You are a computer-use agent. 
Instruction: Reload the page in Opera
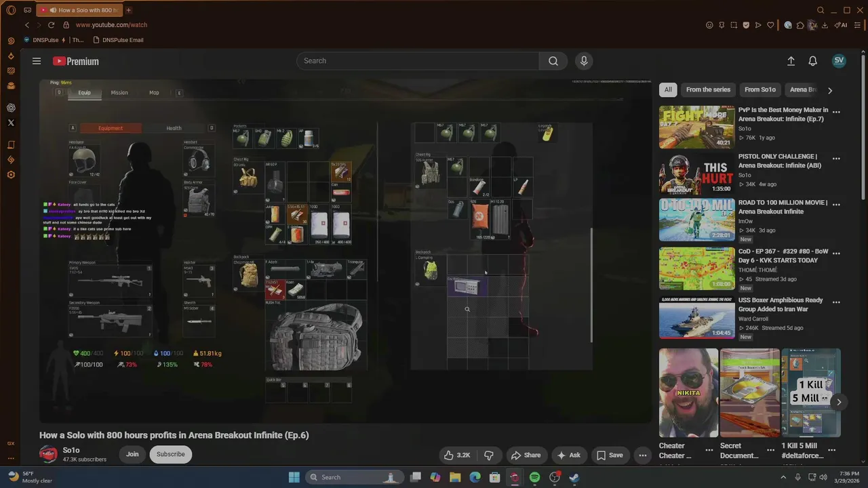51,25
